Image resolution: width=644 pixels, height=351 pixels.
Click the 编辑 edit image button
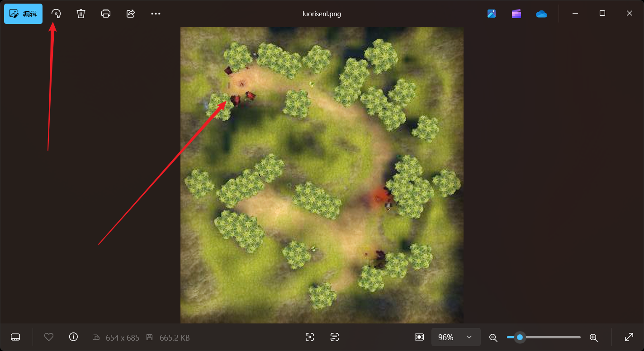[x=23, y=14]
